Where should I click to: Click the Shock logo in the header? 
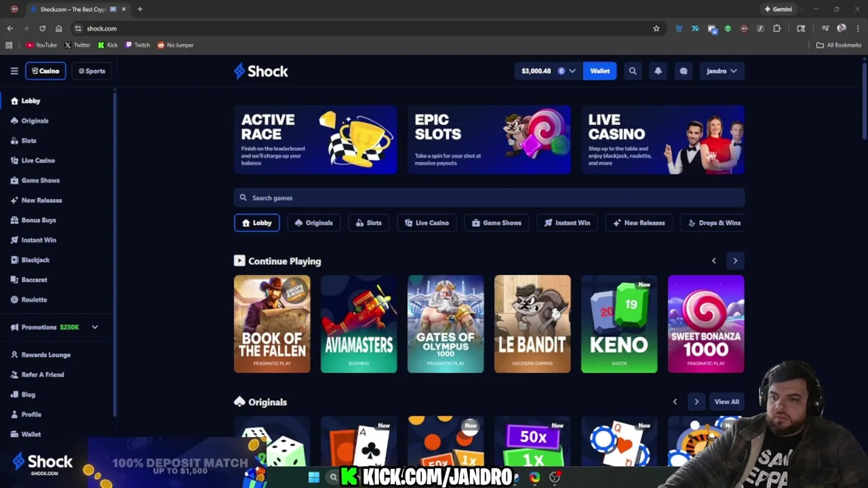(261, 71)
